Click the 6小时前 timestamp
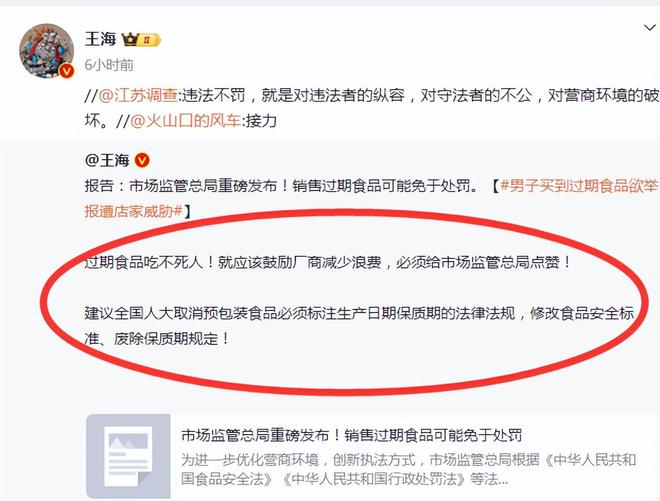The image size is (660, 501). [109, 65]
